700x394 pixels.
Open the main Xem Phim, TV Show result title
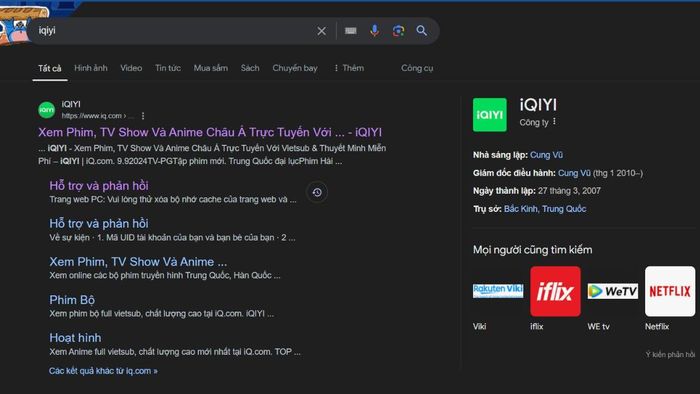tap(210, 132)
